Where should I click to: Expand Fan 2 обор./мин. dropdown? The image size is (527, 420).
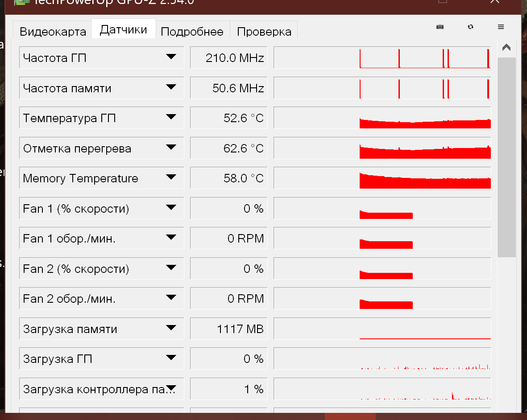(x=171, y=298)
